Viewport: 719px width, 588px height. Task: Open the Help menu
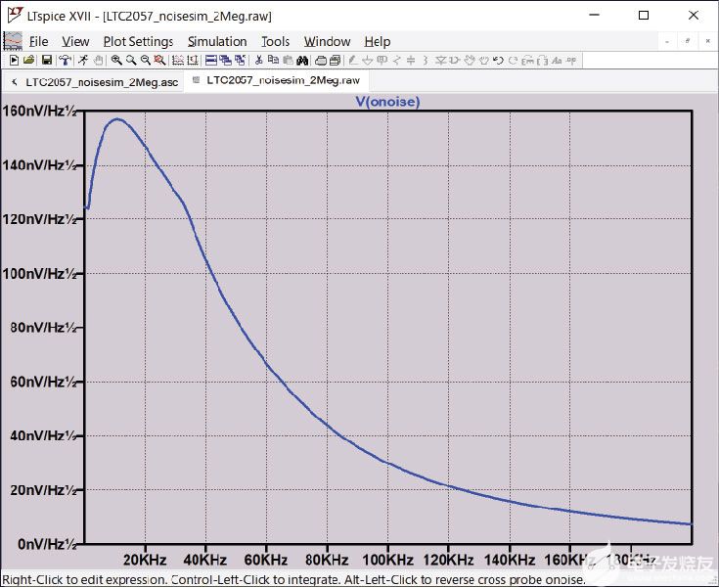378,42
